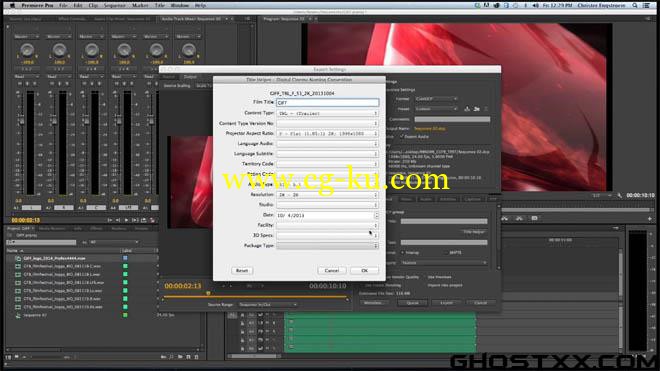Open the Content Type dropdown

[327, 113]
